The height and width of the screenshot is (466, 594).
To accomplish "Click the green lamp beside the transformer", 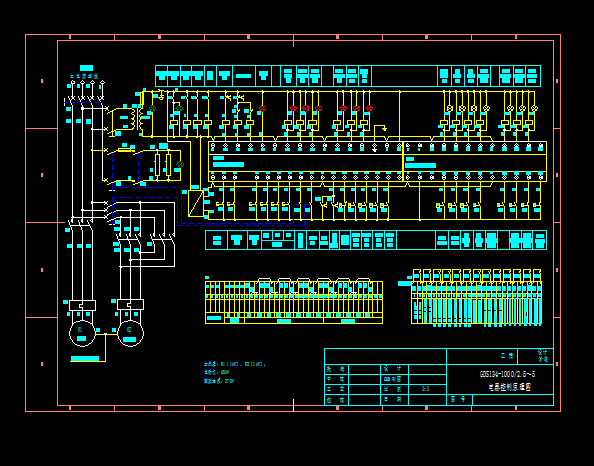I will [152, 108].
